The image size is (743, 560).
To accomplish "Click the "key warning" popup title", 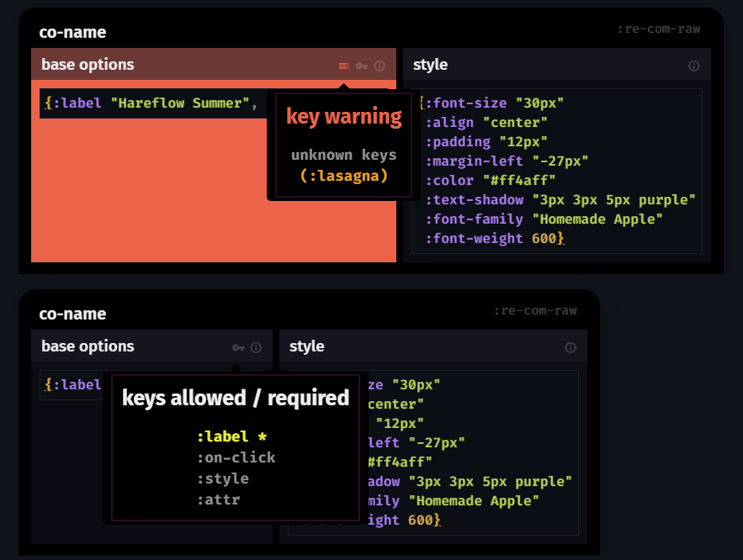I will 344,116.
